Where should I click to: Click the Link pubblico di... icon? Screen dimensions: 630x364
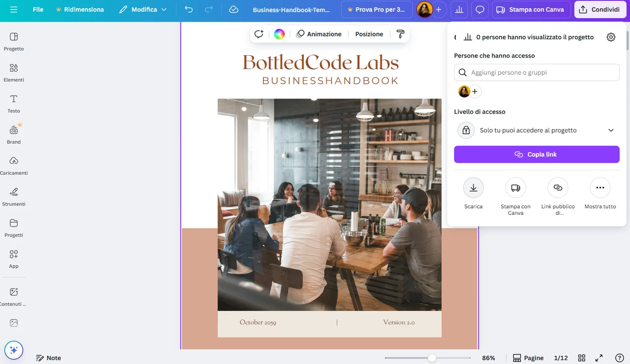coord(558,188)
